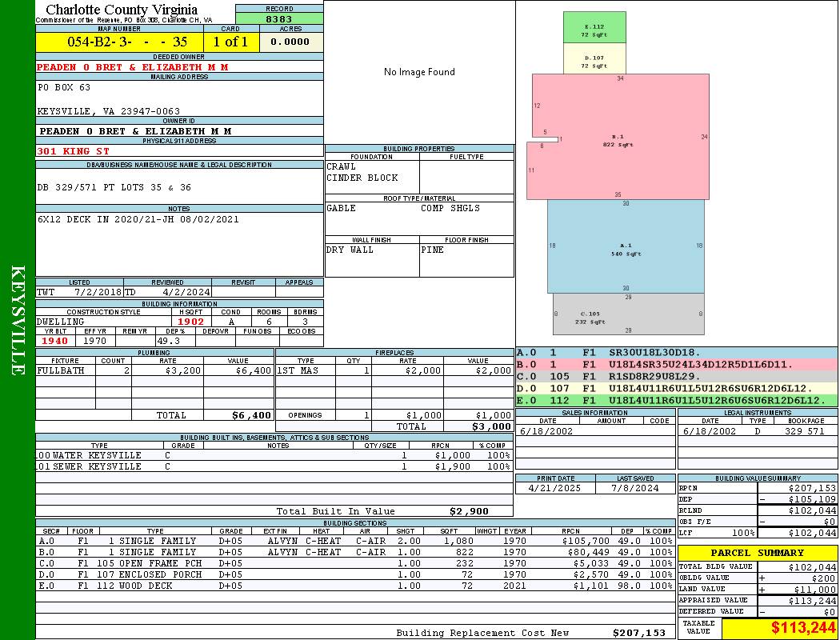The image size is (840, 640).
Task: Click the green E.112 deck sketch section
Action: (594, 27)
